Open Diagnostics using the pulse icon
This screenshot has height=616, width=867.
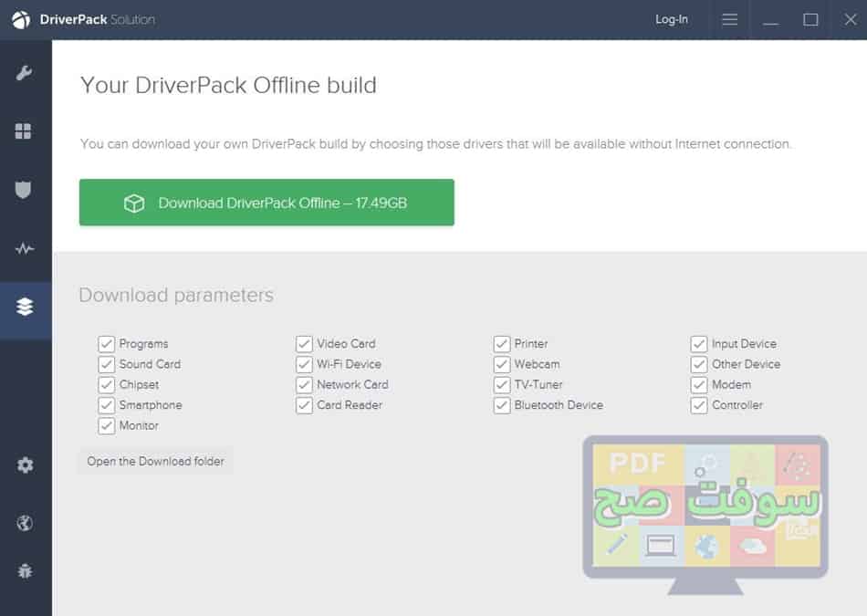click(26, 248)
